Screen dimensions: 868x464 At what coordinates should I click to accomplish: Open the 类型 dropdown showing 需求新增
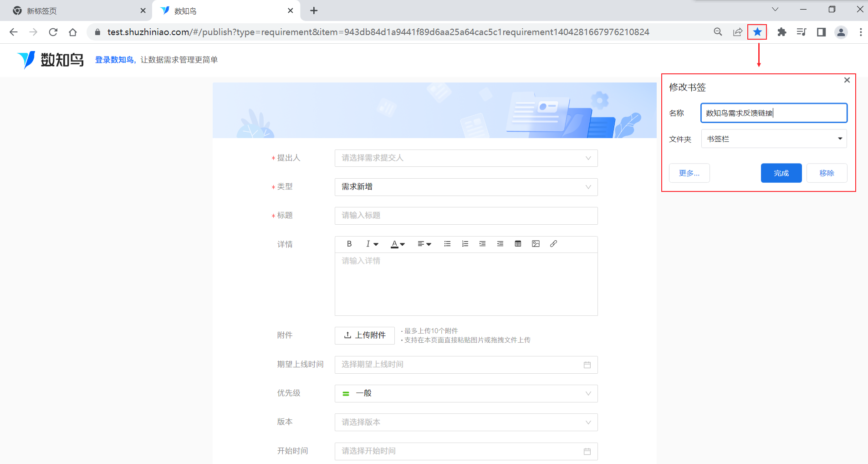pos(466,187)
